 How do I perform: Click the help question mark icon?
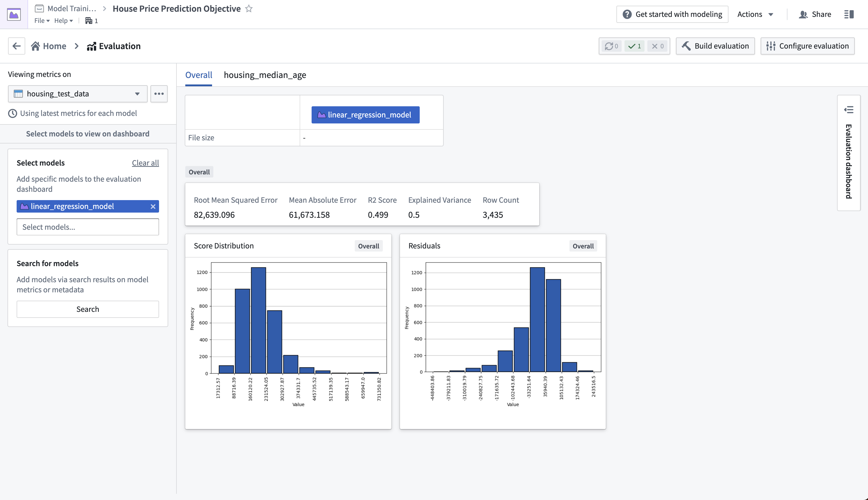point(627,14)
